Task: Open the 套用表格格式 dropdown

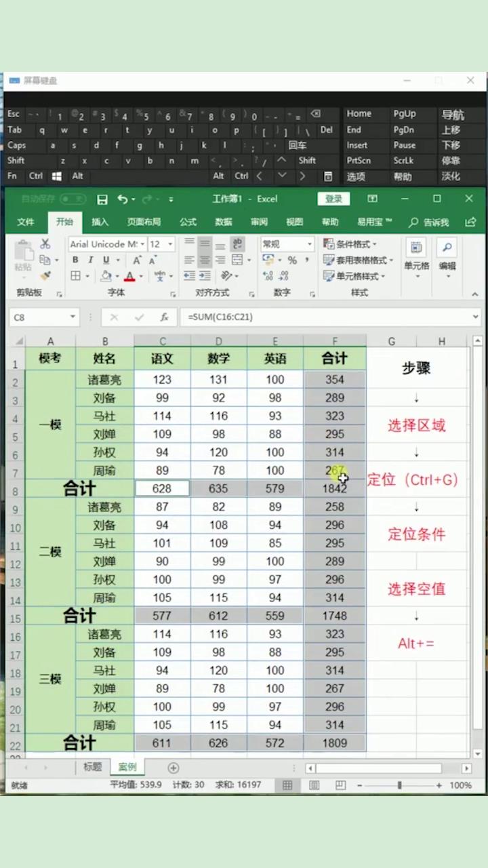Action: (359, 260)
